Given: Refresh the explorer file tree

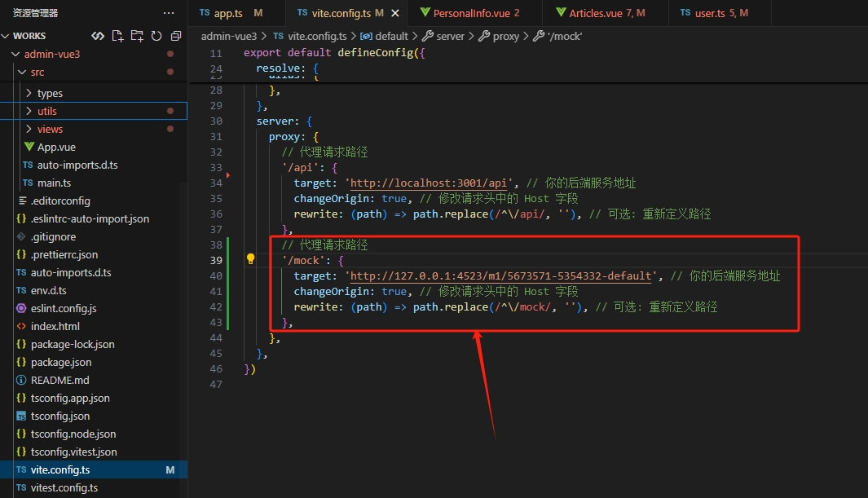Looking at the screenshot, I should click(x=156, y=36).
